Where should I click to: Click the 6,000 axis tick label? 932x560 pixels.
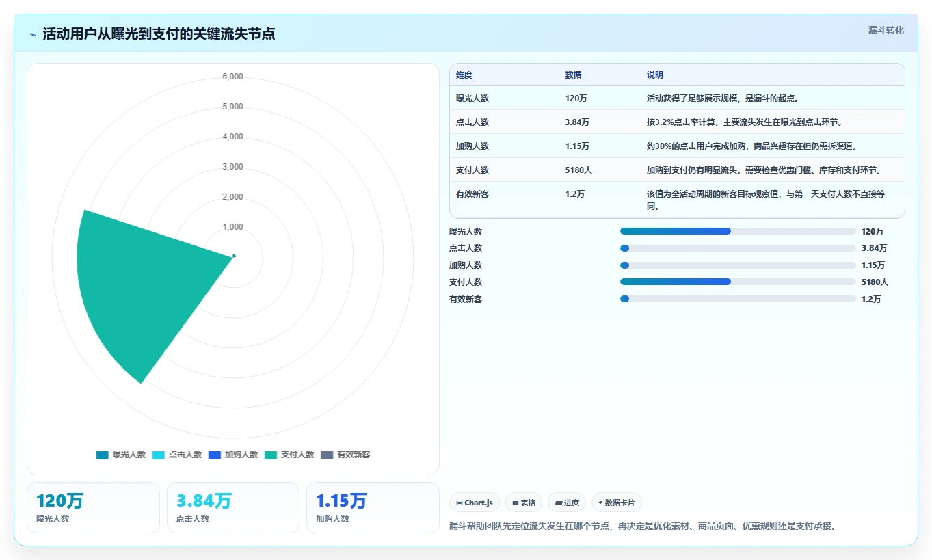(232, 77)
